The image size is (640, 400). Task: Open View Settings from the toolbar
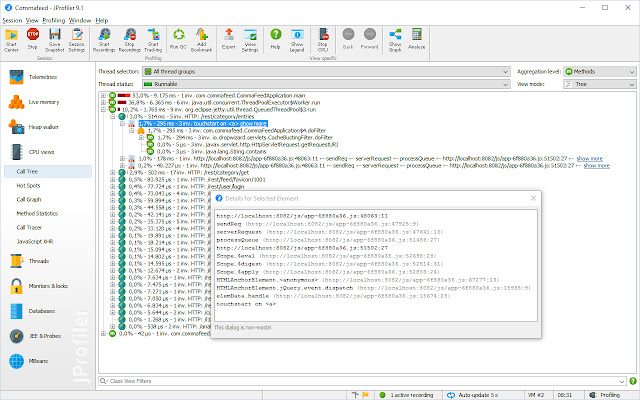(x=250, y=40)
